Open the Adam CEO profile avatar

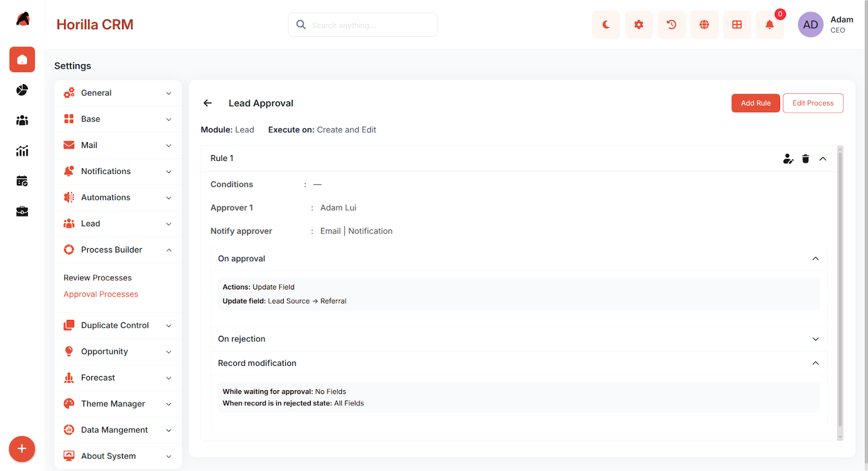pos(810,25)
